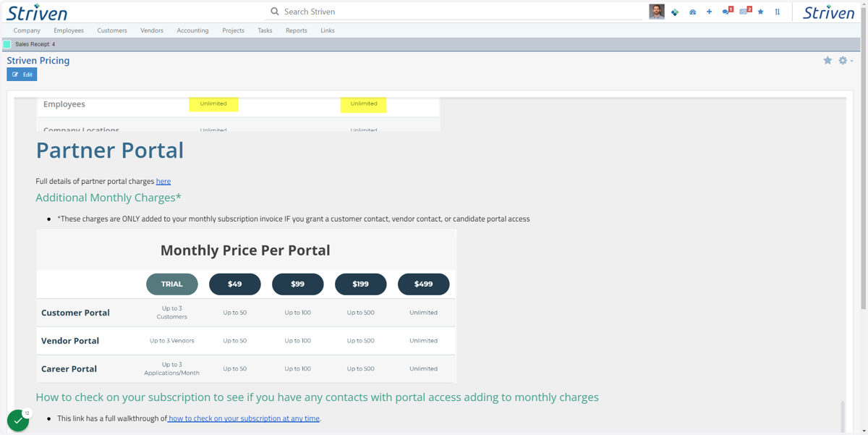Screen dimensions: 868x435
Task: Click 'Up to 3 Customers' trial cell
Action: 172,313
